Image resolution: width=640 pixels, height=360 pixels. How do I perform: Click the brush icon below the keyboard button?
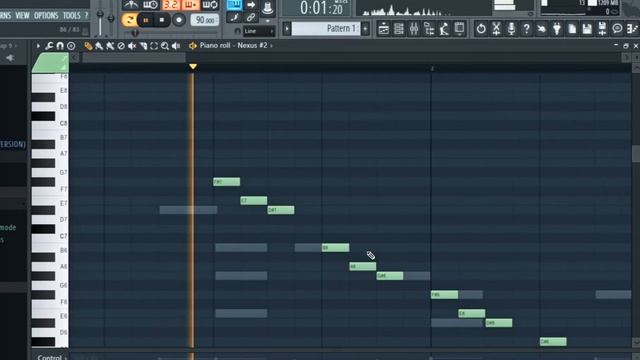pos(234,18)
